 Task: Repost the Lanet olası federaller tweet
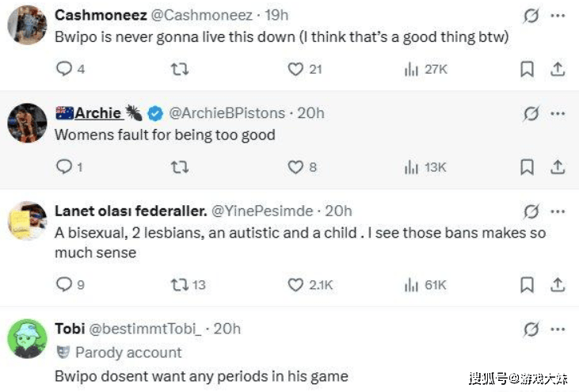tap(180, 284)
